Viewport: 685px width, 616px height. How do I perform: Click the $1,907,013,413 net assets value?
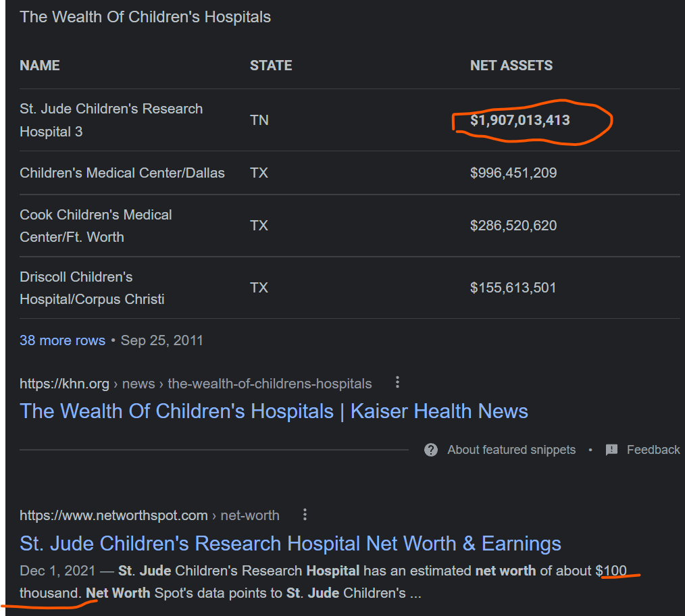tap(520, 120)
